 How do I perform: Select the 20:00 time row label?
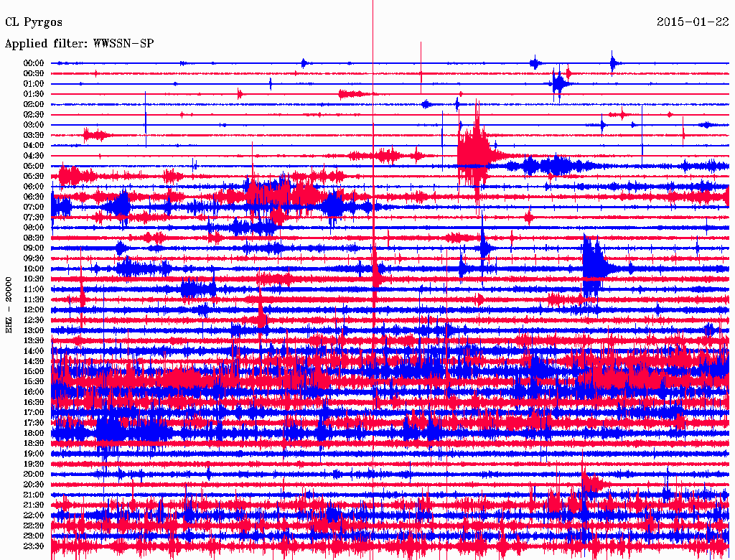(34, 475)
